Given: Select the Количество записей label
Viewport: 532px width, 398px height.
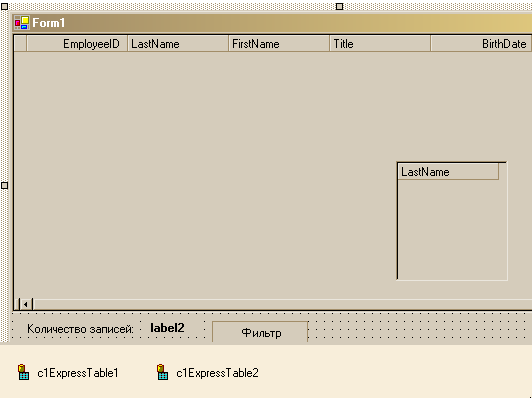Looking at the screenshot, I should 80,329.
